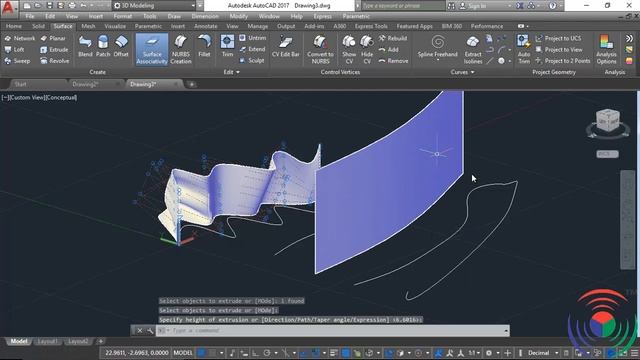Click the ViewCube
This screenshot has width=640, height=360.
point(607,121)
